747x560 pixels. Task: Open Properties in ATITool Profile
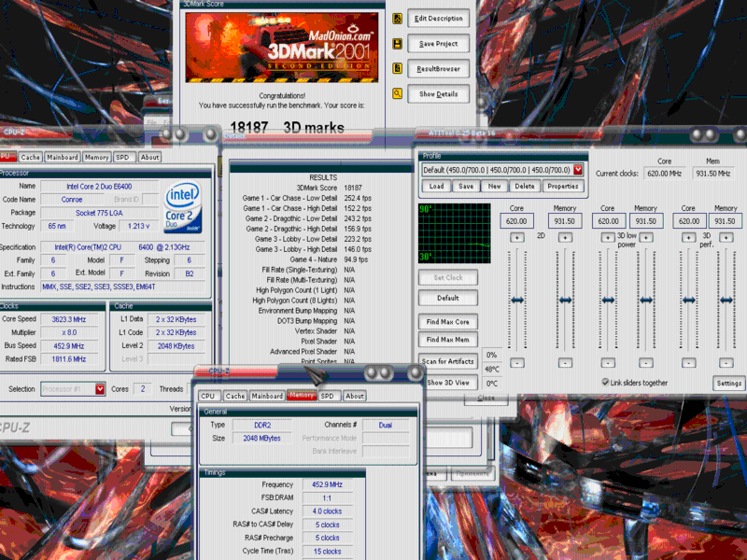tap(563, 186)
